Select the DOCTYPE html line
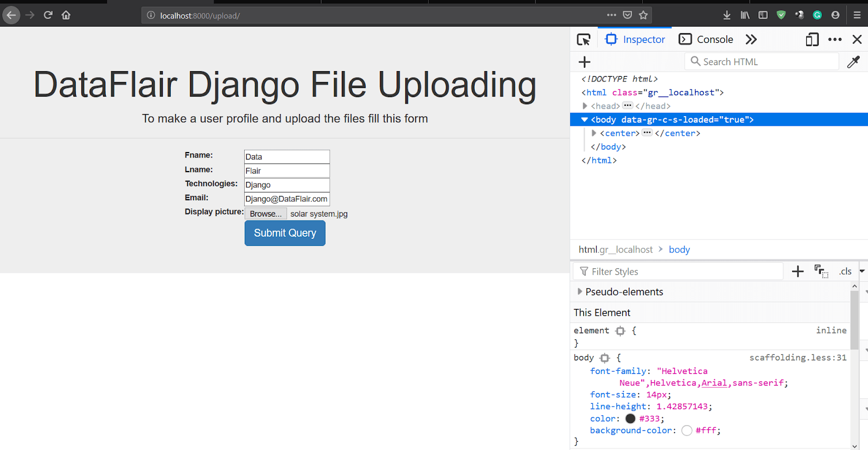The height and width of the screenshot is (450, 868). click(x=620, y=79)
